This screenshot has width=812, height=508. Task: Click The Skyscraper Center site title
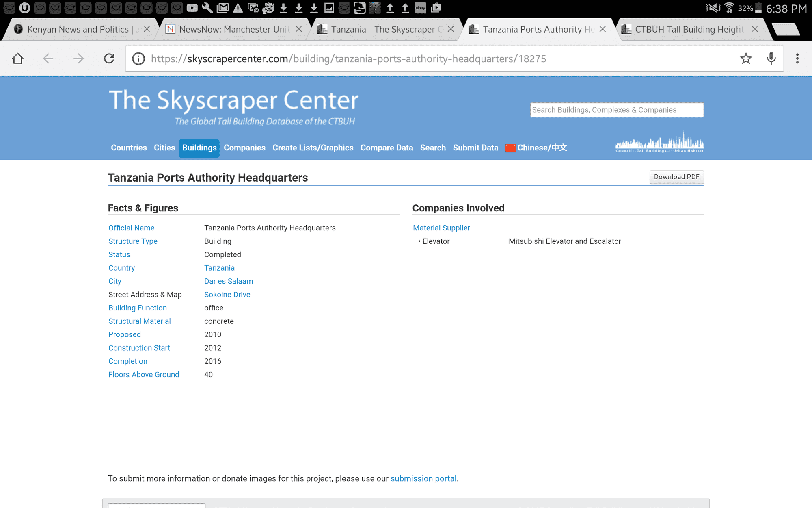233,100
